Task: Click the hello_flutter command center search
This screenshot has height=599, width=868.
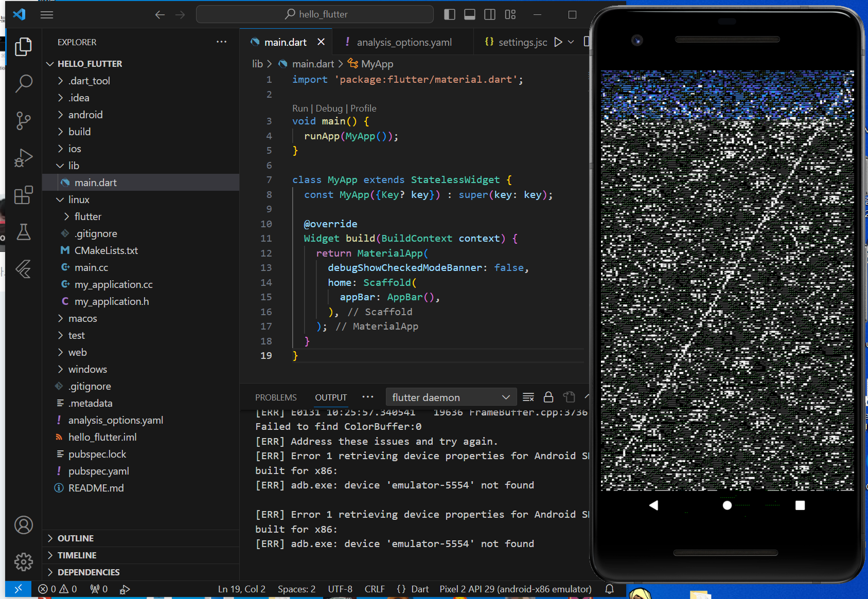Action: [x=315, y=14]
